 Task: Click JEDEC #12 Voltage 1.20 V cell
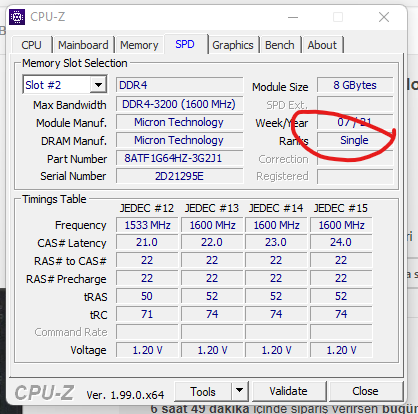(x=147, y=350)
